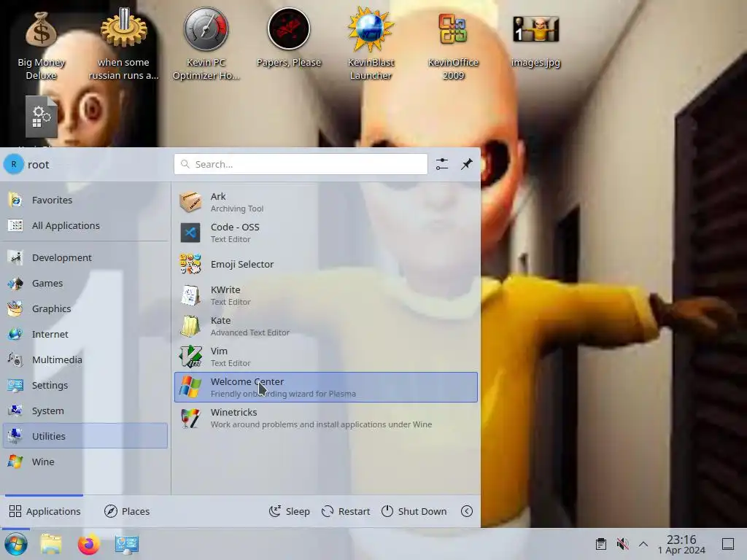The image size is (747, 560).
Task: Open the Development category
Action: 85,257
